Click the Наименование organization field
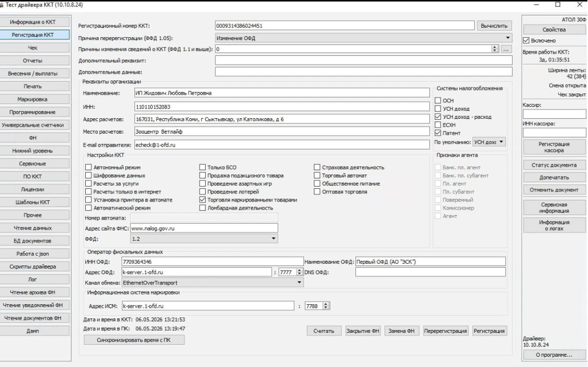Screen dimensions: 588x367 tap(282, 93)
